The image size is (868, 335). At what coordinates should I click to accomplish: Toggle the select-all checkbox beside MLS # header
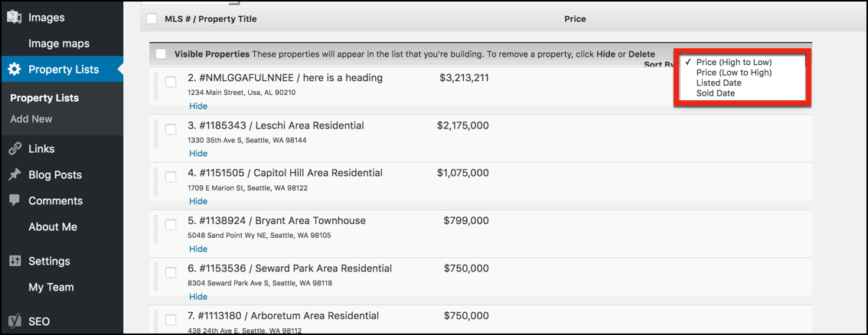tap(151, 19)
